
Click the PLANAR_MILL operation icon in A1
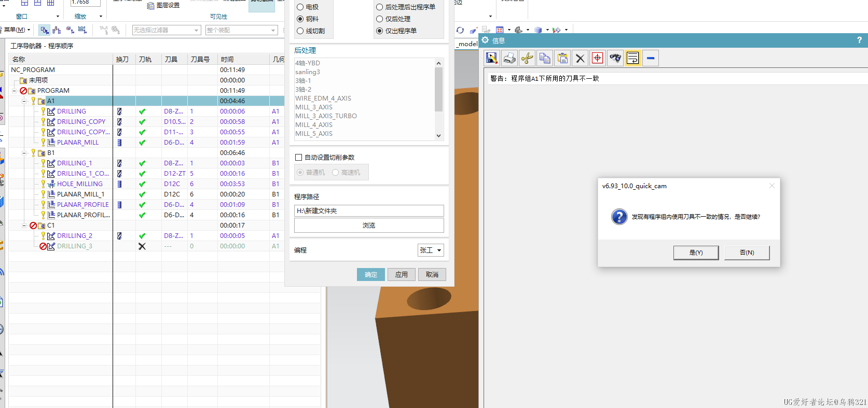(51, 143)
